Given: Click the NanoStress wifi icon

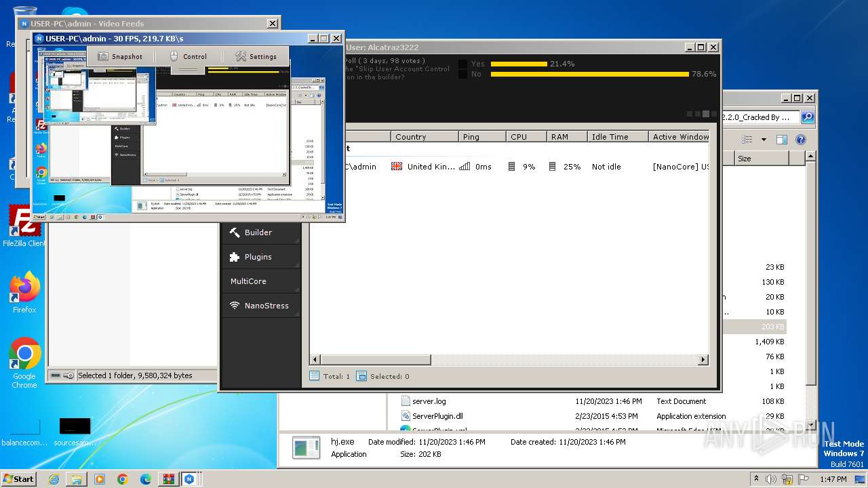Looking at the screenshot, I should [x=235, y=306].
